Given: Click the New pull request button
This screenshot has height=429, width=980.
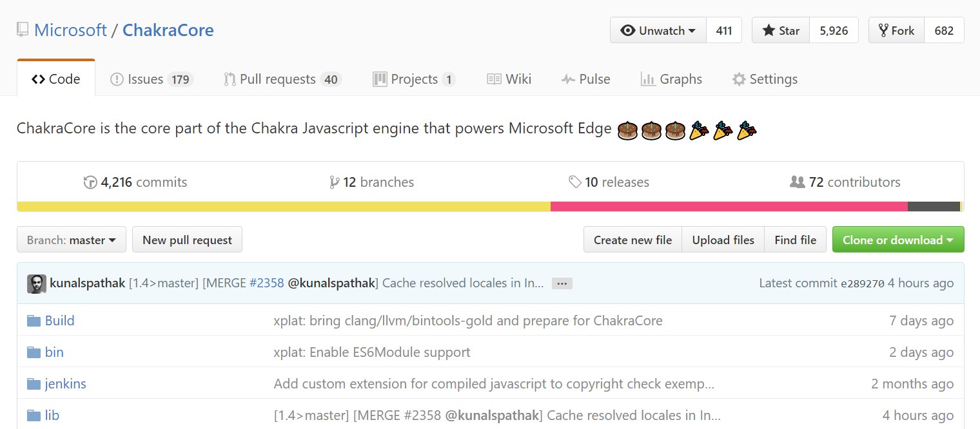Looking at the screenshot, I should coord(187,240).
